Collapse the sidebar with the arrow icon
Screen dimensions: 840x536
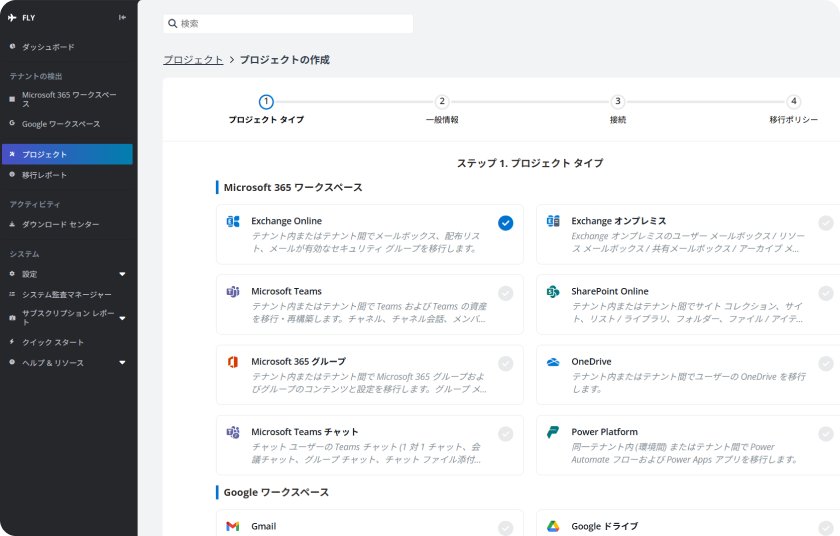[x=122, y=18]
